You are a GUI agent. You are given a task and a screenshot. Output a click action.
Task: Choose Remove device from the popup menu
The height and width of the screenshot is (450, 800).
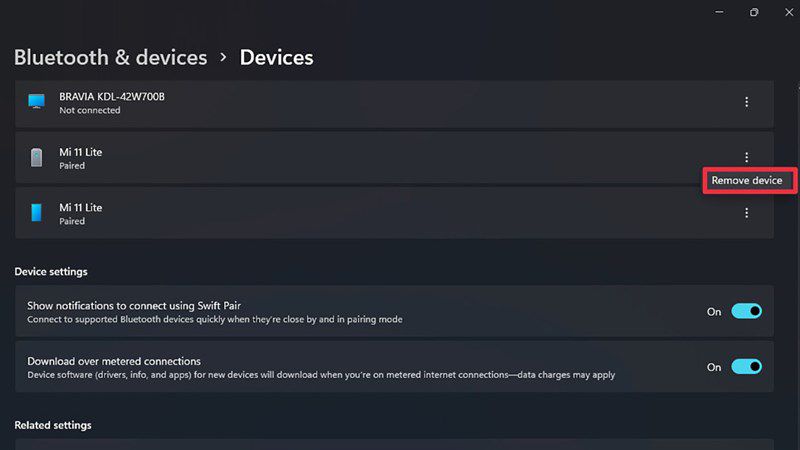(x=747, y=180)
